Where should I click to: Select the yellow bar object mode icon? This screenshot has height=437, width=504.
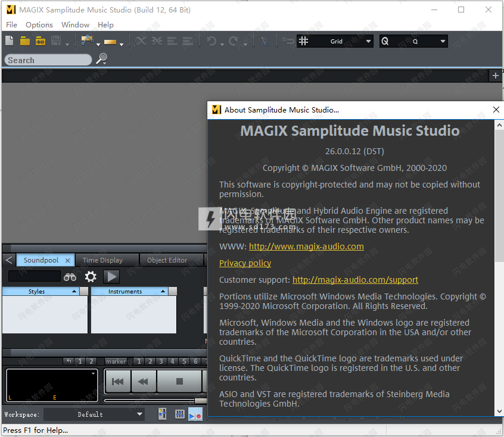[x=110, y=42]
